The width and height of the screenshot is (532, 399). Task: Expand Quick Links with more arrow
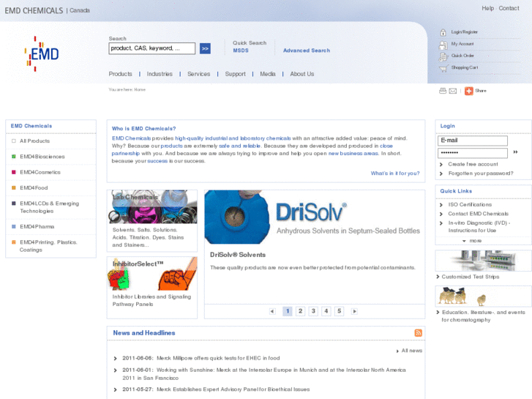464,241
